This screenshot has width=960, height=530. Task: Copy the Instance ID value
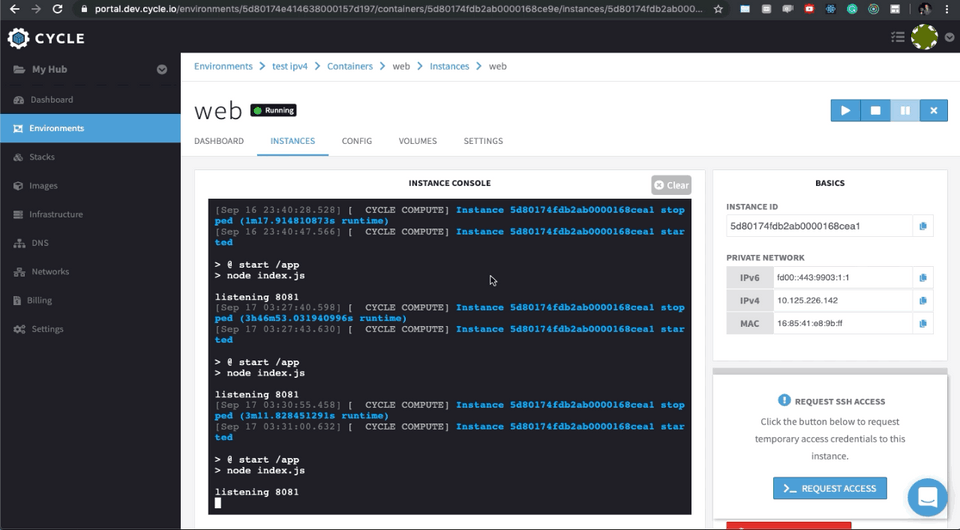[923, 226]
